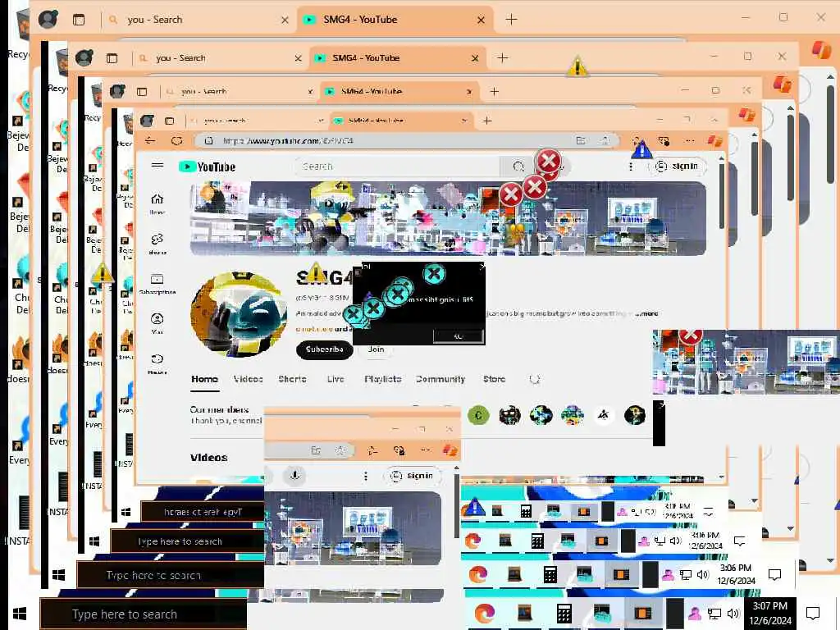Click the SMG4 channel banner image
The image size is (840, 630).
click(448, 218)
